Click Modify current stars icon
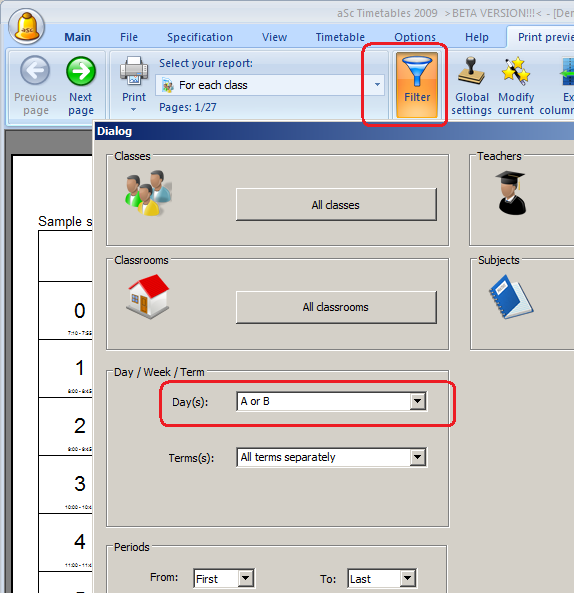The image size is (574, 593). [515, 71]
